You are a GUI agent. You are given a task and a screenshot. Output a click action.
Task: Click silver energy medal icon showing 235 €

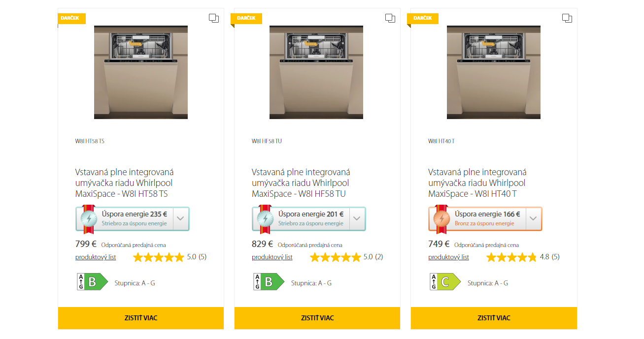click(x=89, y=219)
